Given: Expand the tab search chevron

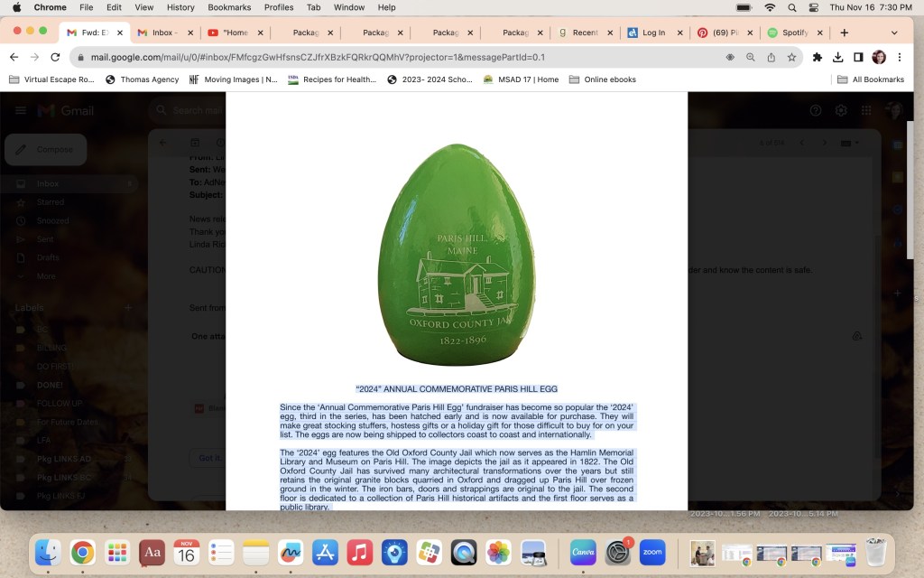Looking at the screenshot, I should 894,33.
